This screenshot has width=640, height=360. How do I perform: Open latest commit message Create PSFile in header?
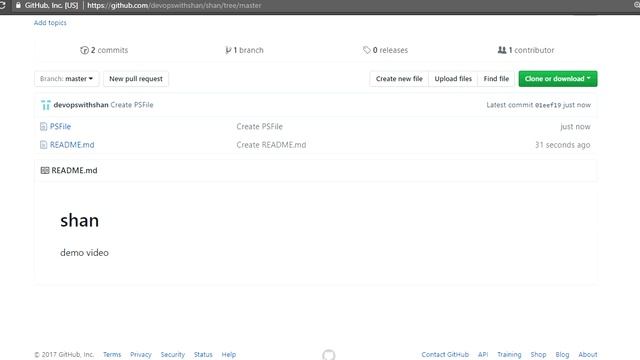(x=132, y=105)
